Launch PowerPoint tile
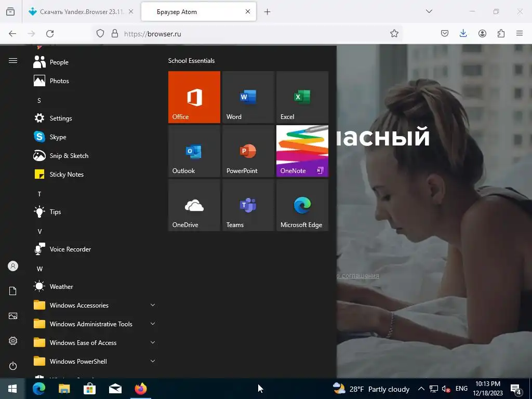 click(x=248, y=151)
